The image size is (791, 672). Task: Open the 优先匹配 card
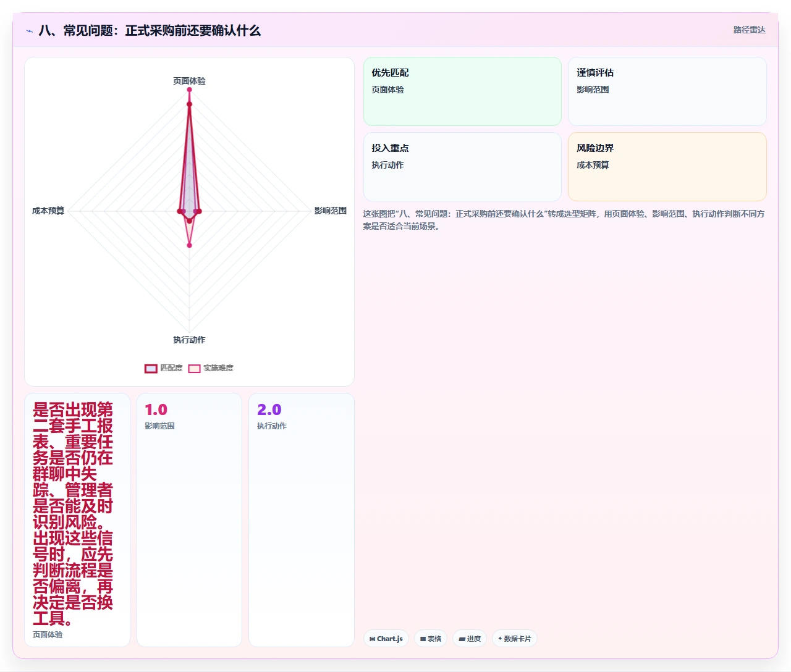click(x=462, y=91)
